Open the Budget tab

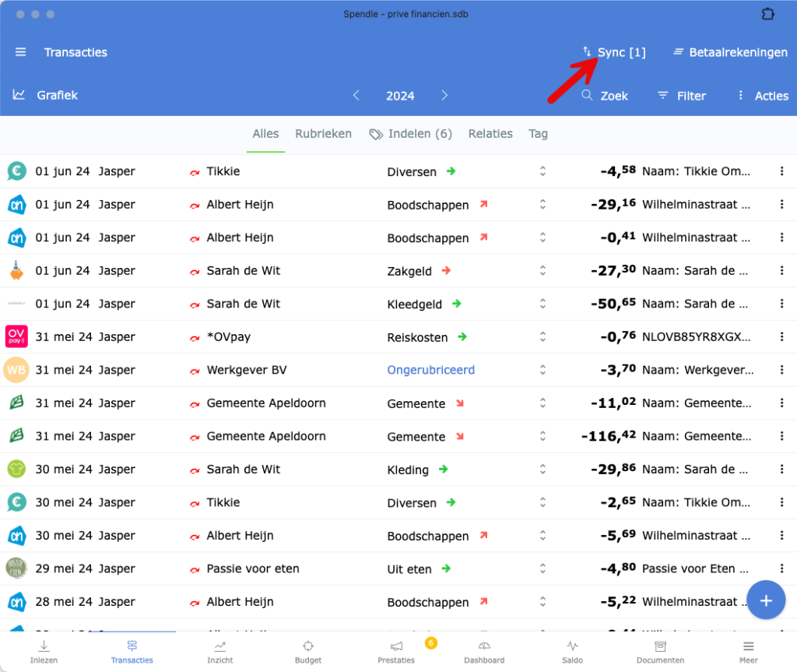click(x=308, y=653)
